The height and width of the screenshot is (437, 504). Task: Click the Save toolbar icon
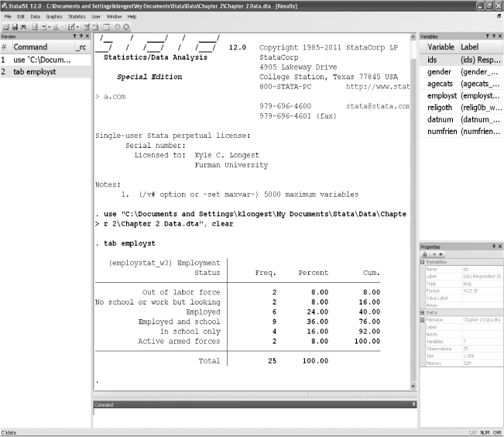[x=14, y=26]
